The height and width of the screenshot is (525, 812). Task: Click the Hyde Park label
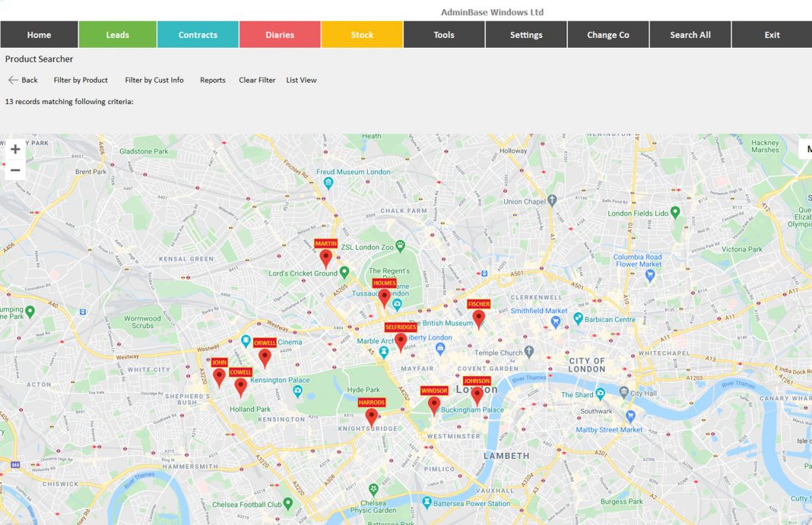point(363,390)
